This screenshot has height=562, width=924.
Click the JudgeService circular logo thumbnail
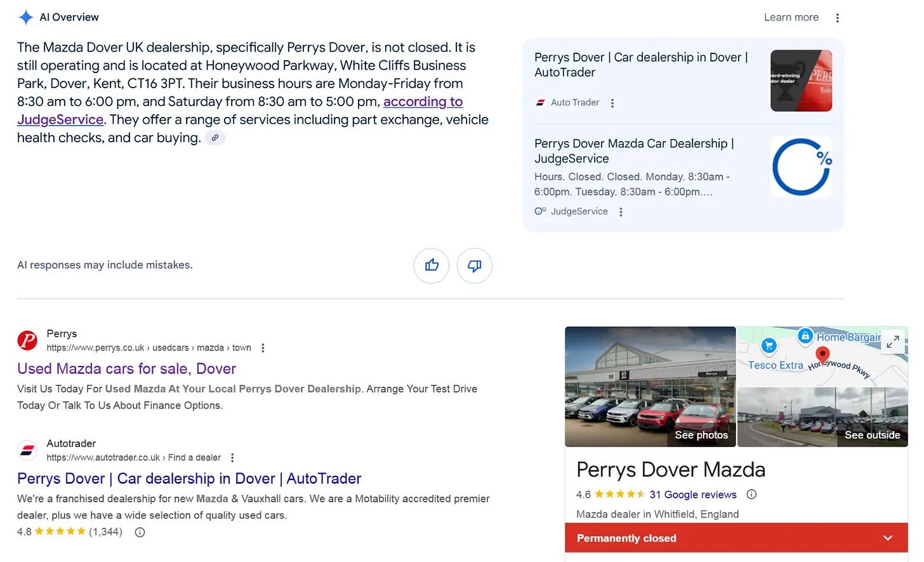point(801,167)
